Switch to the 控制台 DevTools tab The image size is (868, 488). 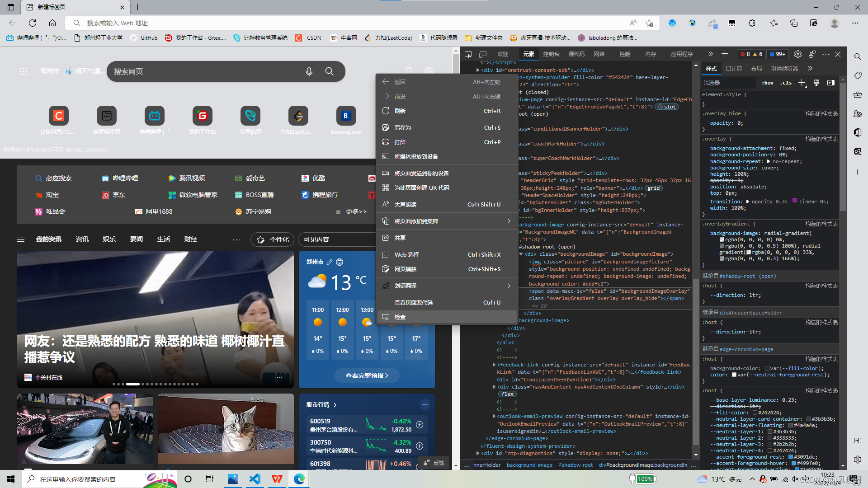tap(551, 54)
